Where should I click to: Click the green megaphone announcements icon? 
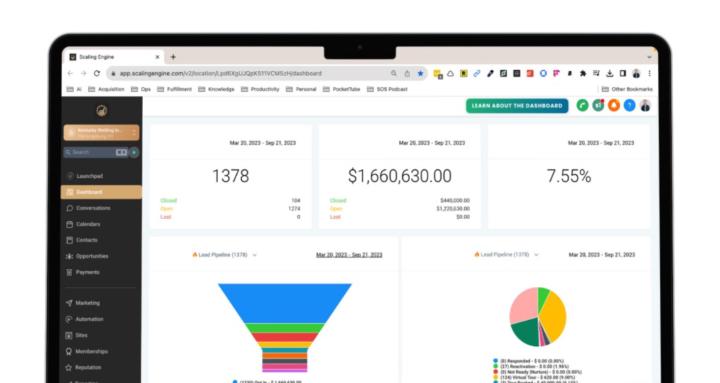(598, 106)
